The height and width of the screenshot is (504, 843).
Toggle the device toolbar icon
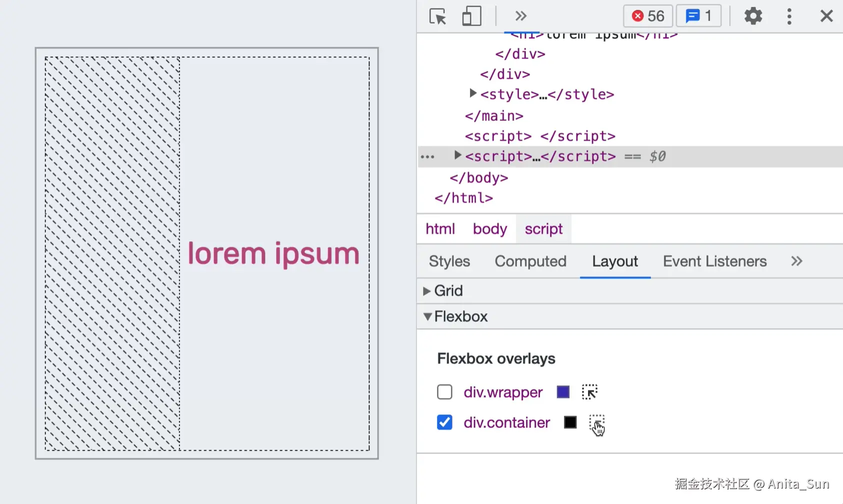(x=471, y=16)
